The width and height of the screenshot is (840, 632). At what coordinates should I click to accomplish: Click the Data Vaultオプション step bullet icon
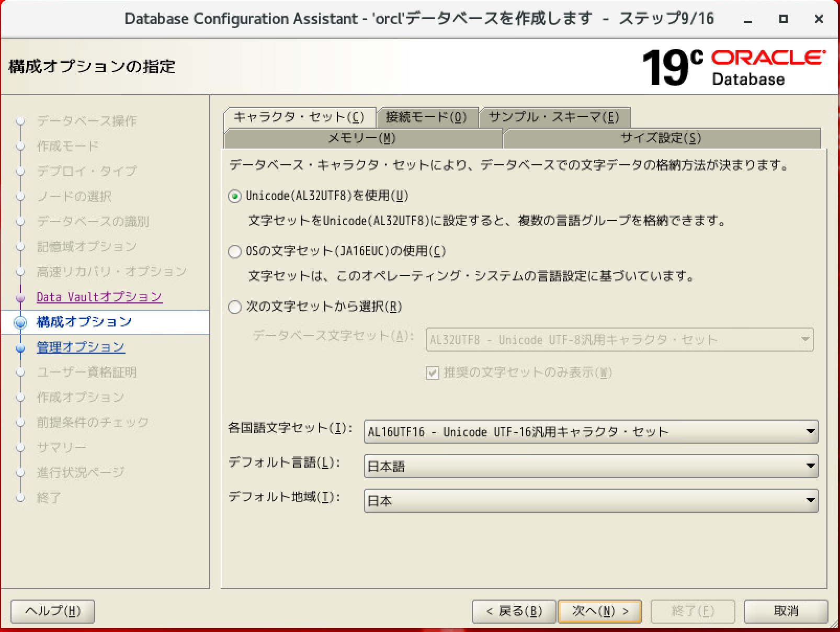pos(20,298)
